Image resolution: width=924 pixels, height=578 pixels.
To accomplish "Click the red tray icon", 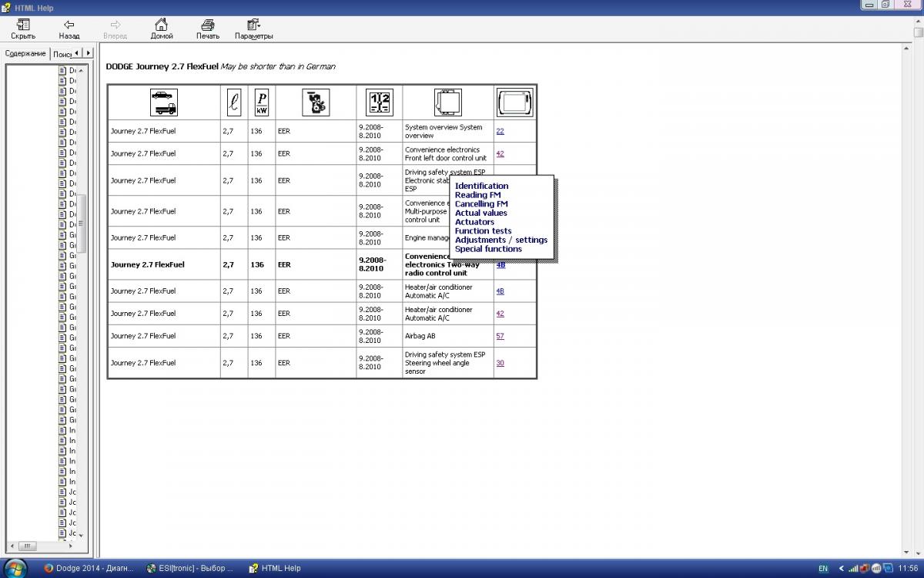I will [x=864, y=569].
